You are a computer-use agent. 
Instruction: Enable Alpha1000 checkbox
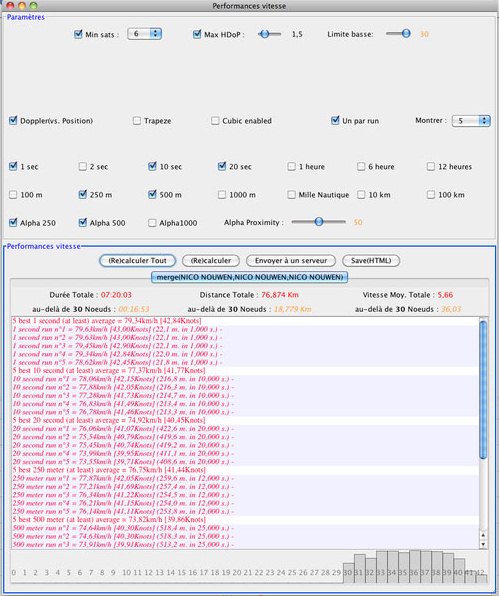point(152,223)
